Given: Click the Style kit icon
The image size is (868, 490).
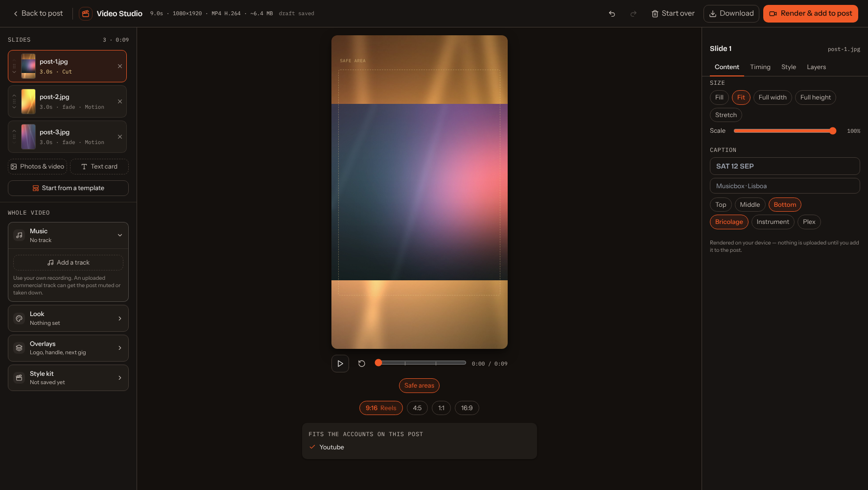Looking at the screenshot, I should click(x=19, y=378).
